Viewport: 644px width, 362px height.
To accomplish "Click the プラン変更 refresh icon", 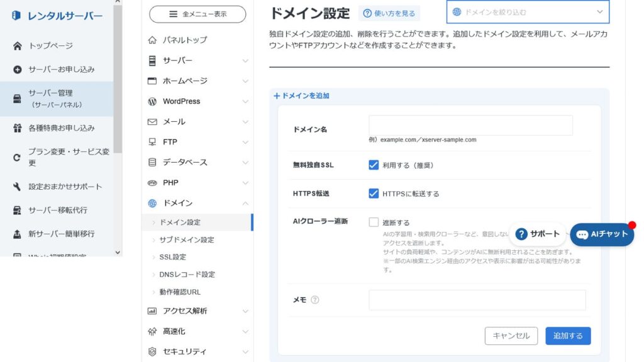I will point(17,157).
